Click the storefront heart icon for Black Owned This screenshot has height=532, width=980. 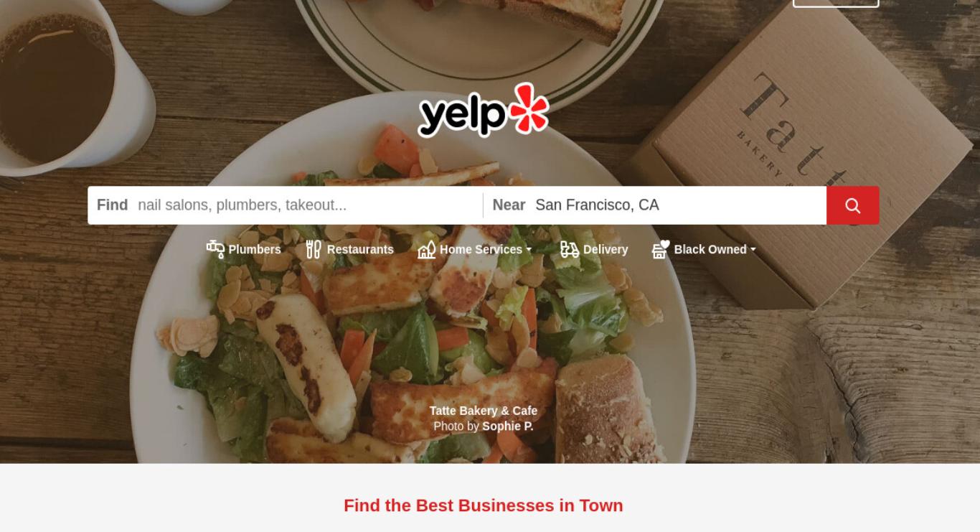click(x=661, y=249)
